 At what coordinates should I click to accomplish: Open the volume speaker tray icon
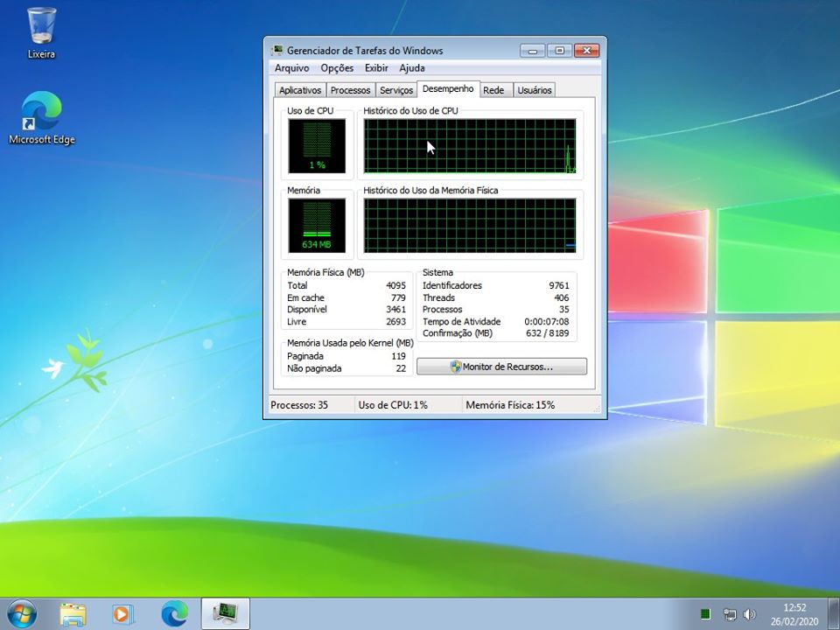(x=750, y=614)
